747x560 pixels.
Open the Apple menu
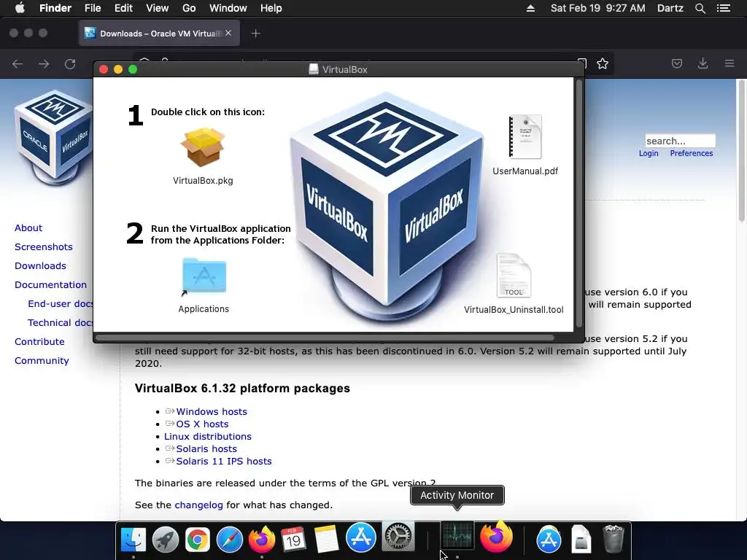[20, 8]
